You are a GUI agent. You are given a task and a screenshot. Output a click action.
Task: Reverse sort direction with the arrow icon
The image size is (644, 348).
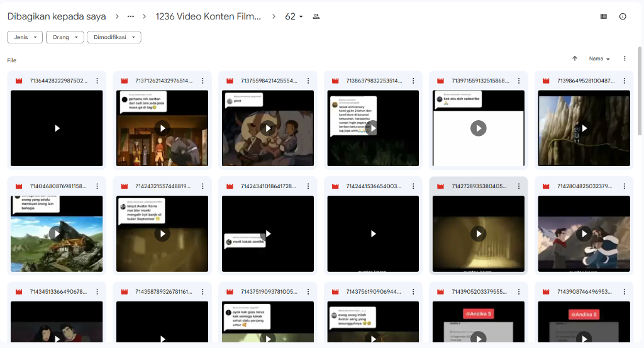[575, 59]
